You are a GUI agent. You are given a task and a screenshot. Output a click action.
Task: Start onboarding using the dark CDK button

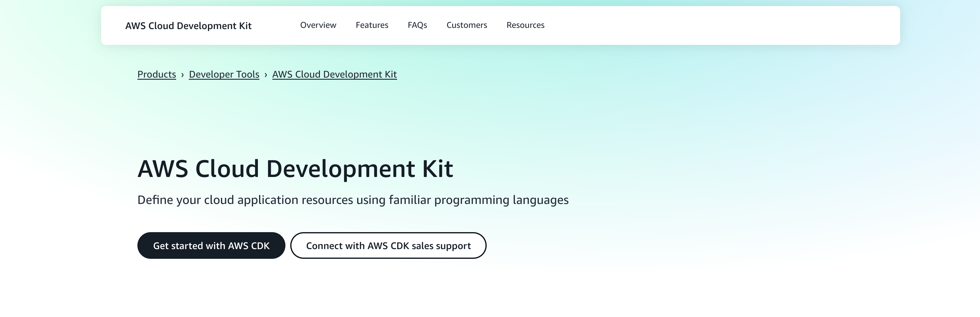click(x=211, y=245)
